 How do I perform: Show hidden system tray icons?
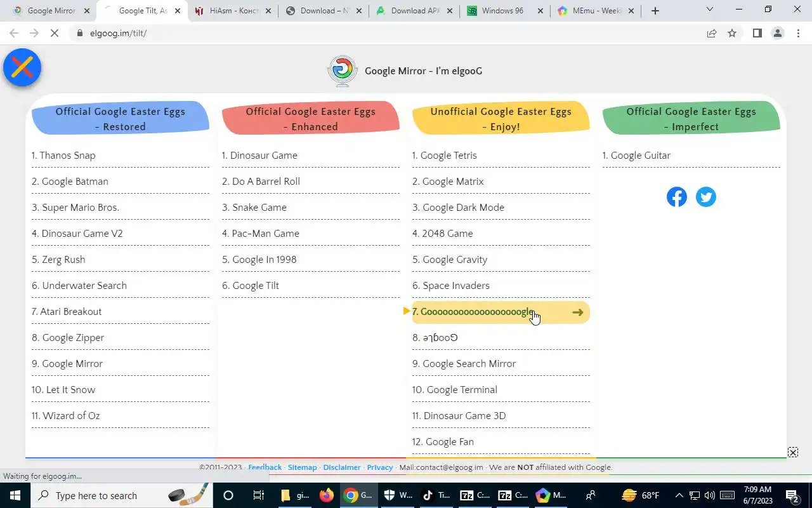[679, 495]
